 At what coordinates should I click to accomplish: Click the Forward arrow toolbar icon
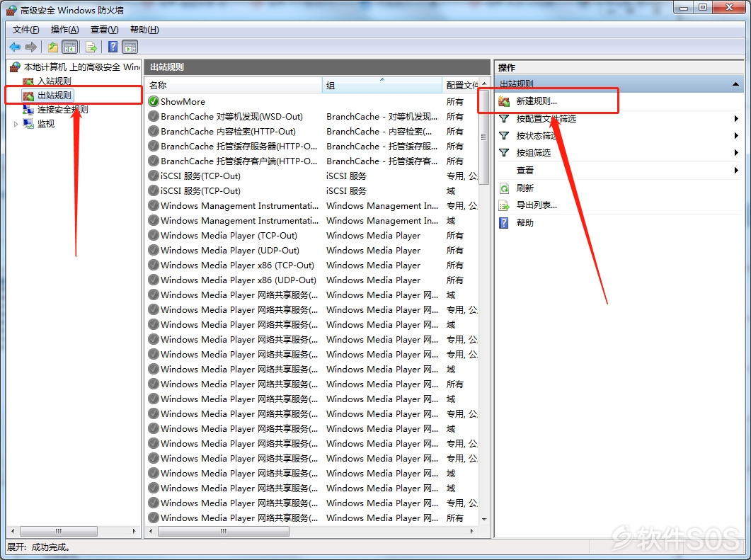[x=31, y=47]
